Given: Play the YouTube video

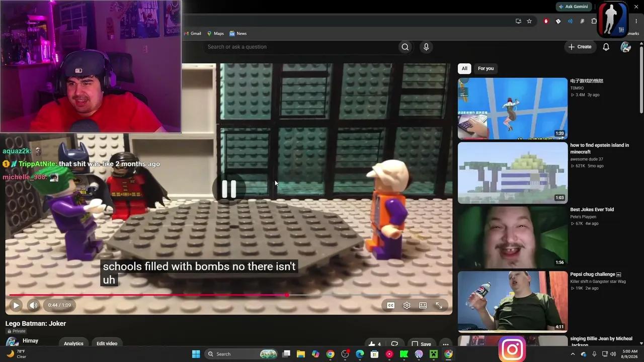Looking at the screenshot, I should coord(16,305).
